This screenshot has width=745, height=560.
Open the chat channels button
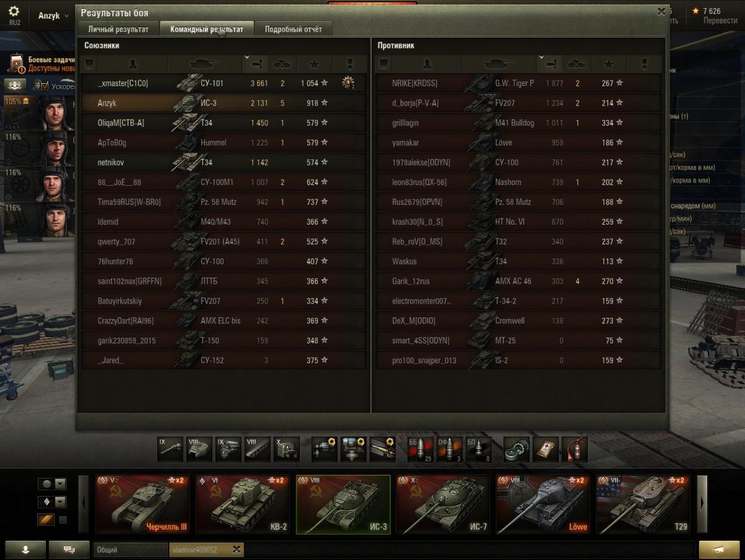tap(69, 549)
